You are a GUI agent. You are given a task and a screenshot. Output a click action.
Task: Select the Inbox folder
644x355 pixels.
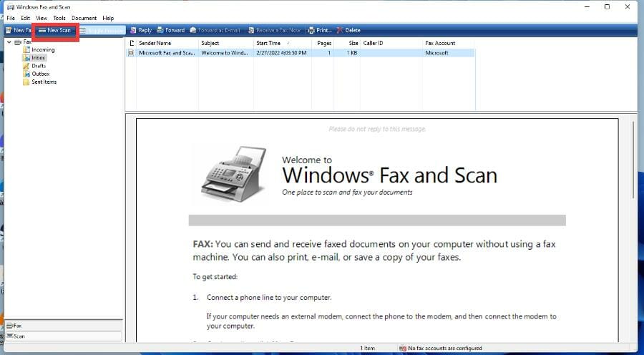point(38,58)
